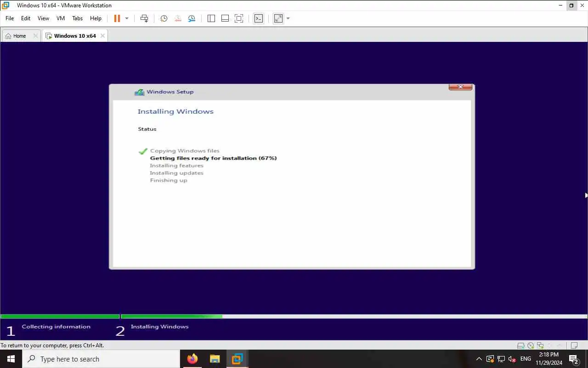This screenshot has width=588, height=368.
Task: Click the 'Installing features' step
Action: tap(176, 166)
